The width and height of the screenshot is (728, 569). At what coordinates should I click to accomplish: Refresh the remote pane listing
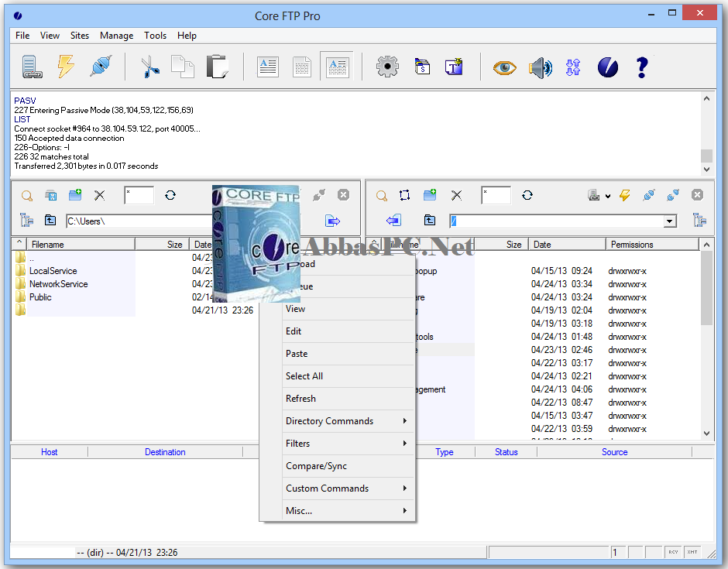(527, 195)
